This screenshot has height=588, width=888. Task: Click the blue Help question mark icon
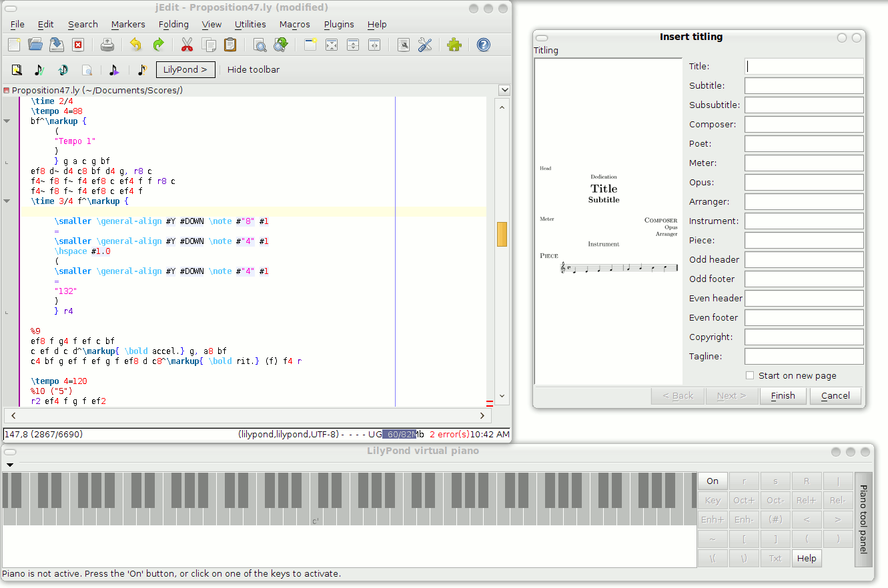coord(484,45)
